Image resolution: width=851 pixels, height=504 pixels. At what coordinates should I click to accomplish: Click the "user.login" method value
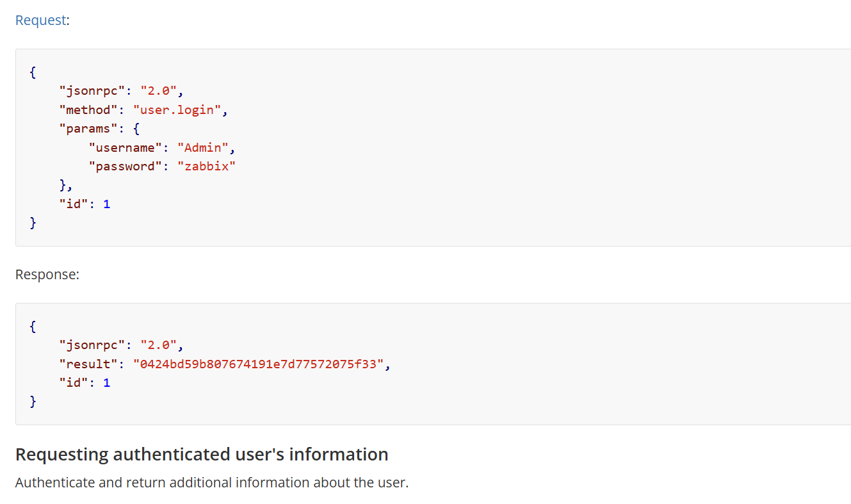tap(177, 110)
